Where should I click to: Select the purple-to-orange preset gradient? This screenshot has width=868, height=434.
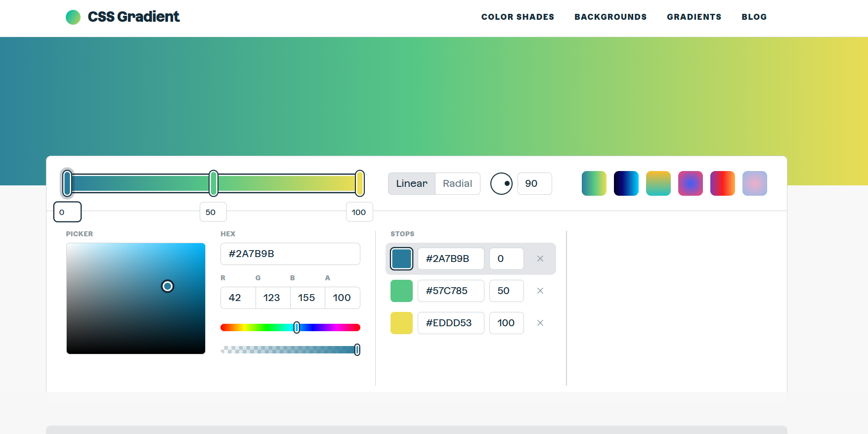pyautogui.click(x=722, y=183)
